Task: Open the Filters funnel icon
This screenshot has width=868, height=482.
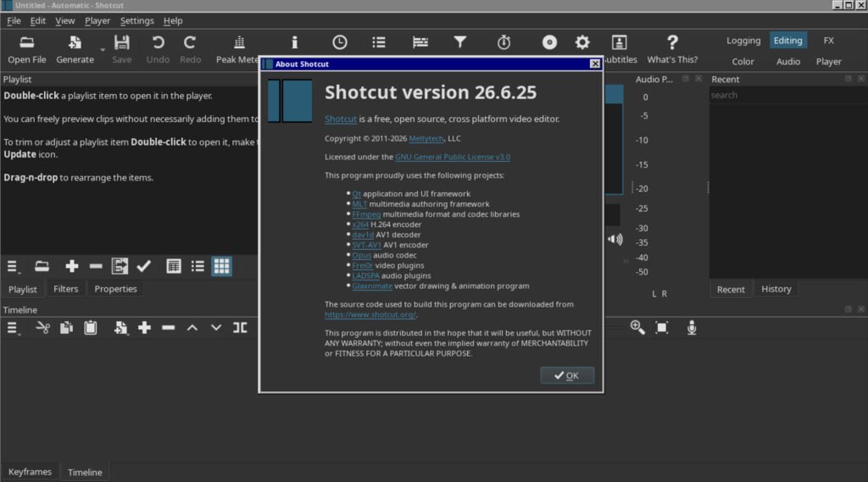Action: [460, 42]
